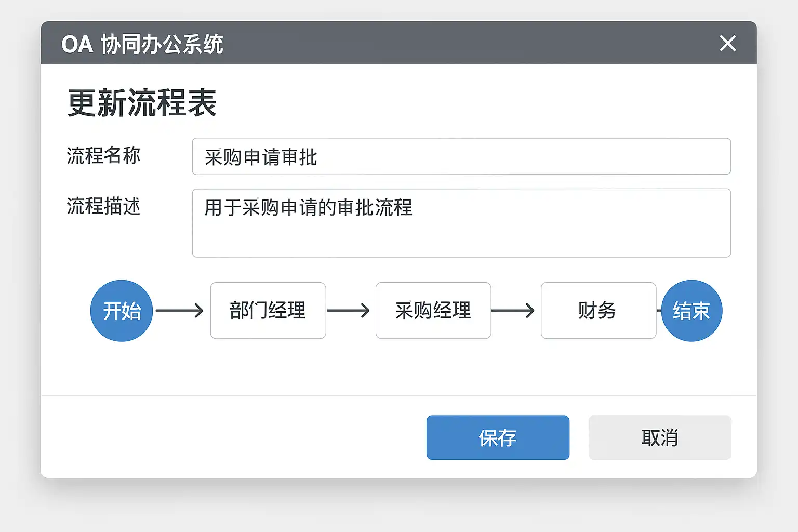Click the 更新流程表 heading
Viewport: 798px width, 532px height.
pos(142,103)
